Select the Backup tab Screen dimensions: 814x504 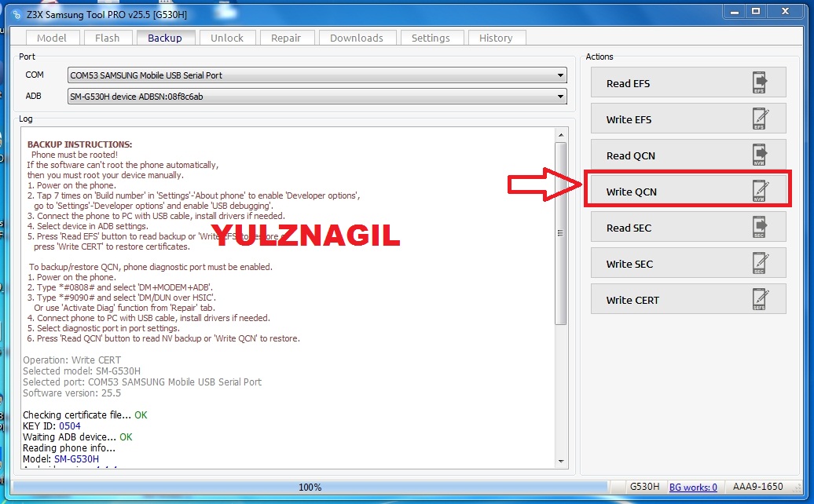(165, 38)
